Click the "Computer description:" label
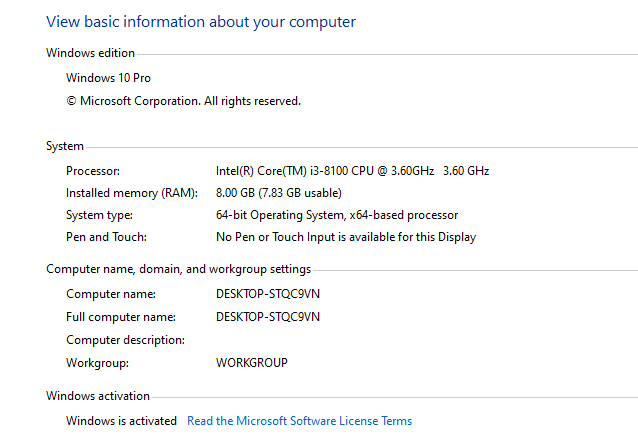Image resolution: width=638 pixels, height=434 pixels. coord(125,340)
